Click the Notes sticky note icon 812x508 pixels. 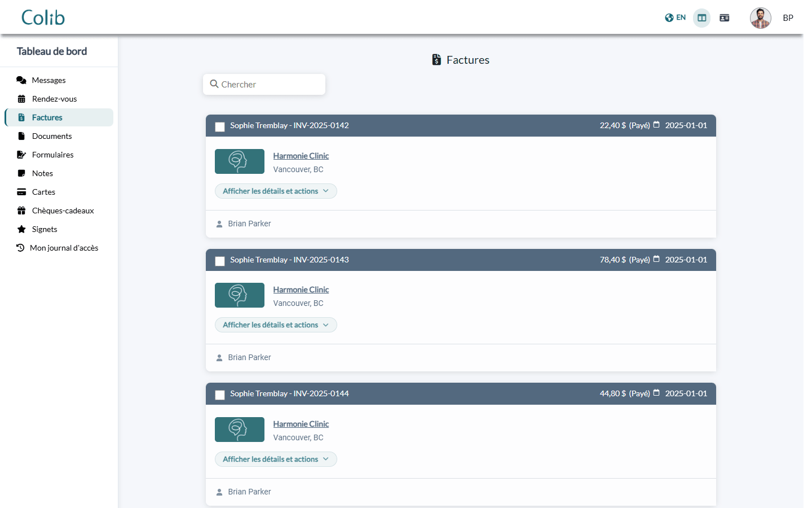pyautogui.click(x=21, y=173)
